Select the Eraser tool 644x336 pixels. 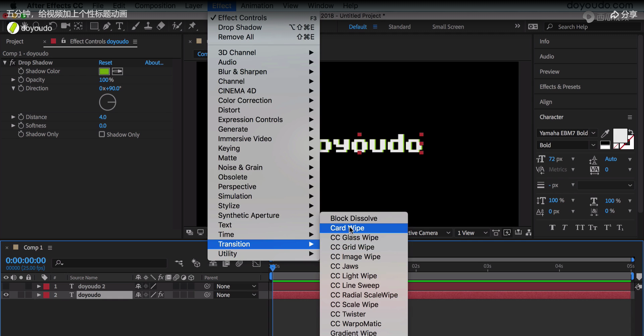(161, 26)
